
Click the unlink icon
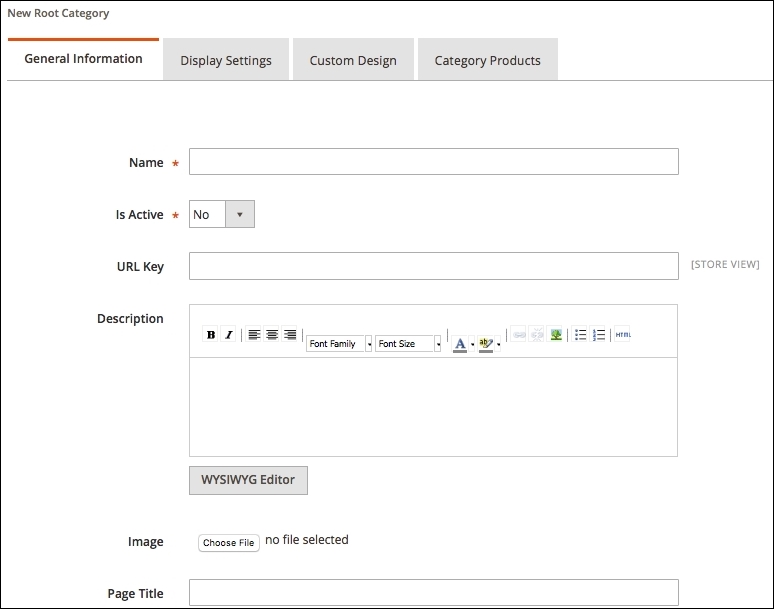537,335
